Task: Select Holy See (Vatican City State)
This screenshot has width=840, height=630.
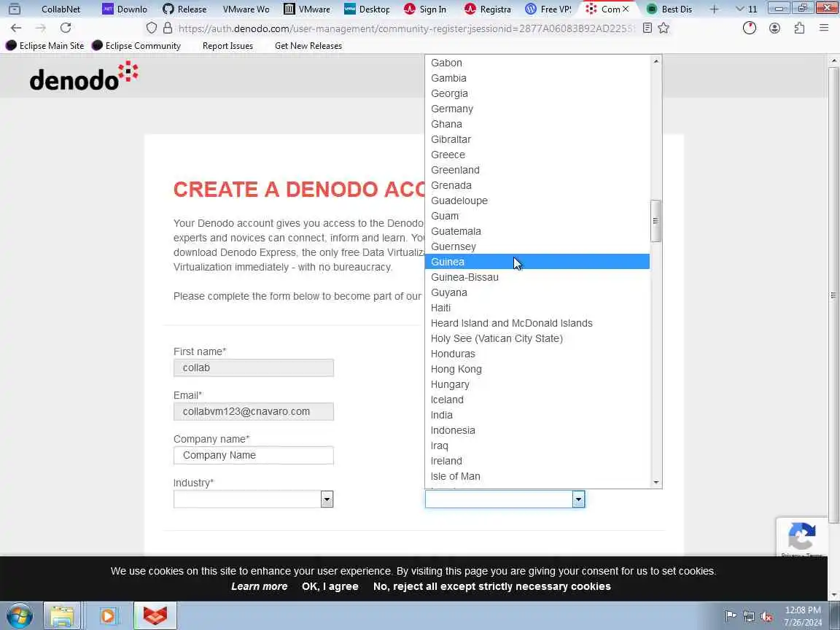Action: click(537, 338)
